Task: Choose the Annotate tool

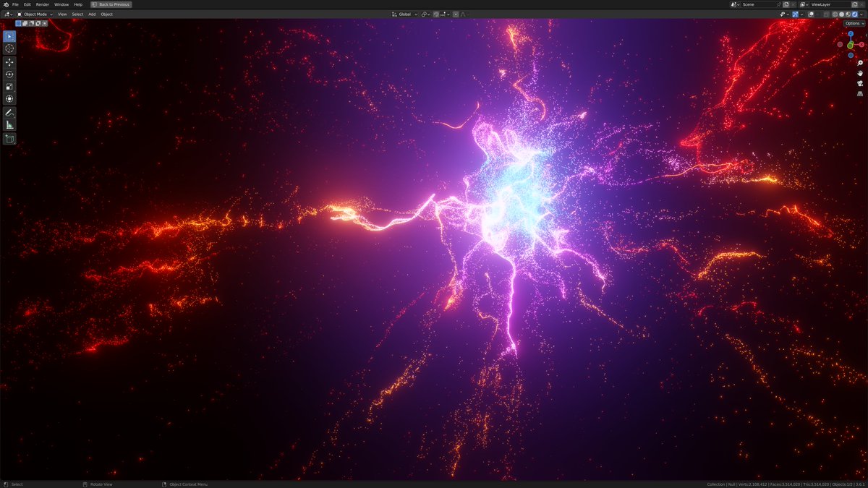Action: [x=9, y=113]
